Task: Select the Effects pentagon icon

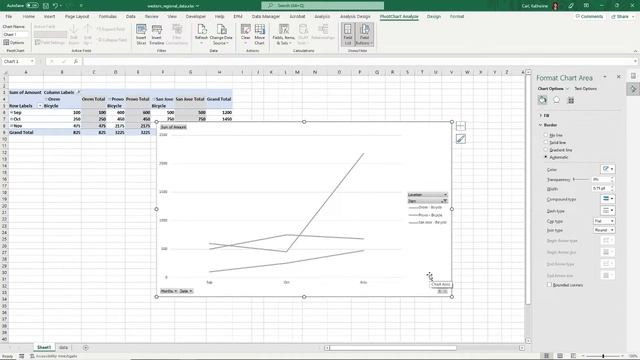Action: click(556, 100)
